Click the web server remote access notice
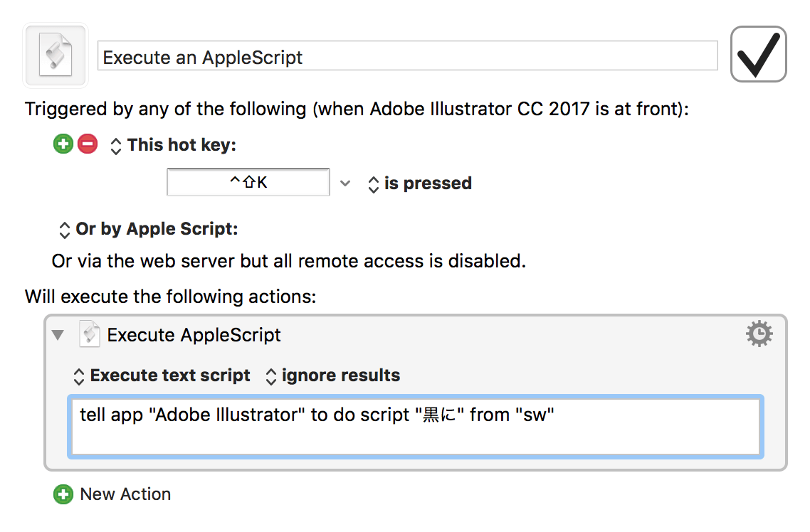The width and height of the screenshot is (810, 532). point(289,261)
